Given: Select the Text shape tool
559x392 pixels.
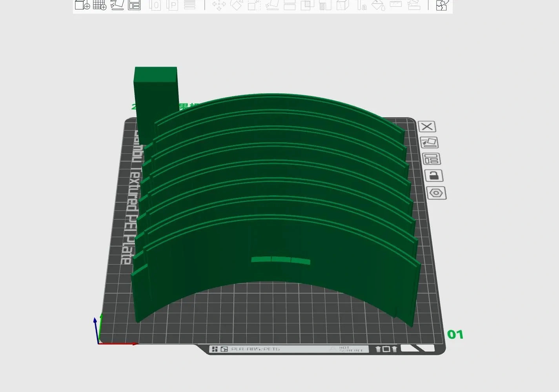Looking at the screenshot, I should click(x=361, y=5).
